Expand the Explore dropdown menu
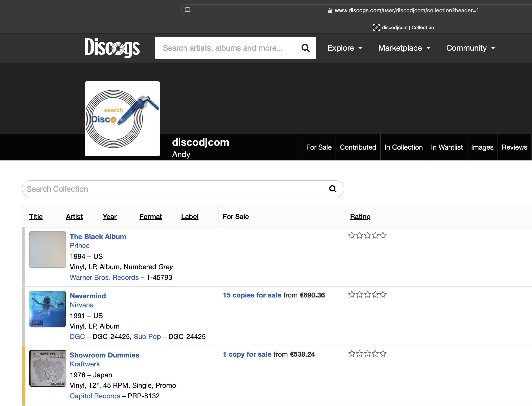The image size is (532, 406). point(345,48)
